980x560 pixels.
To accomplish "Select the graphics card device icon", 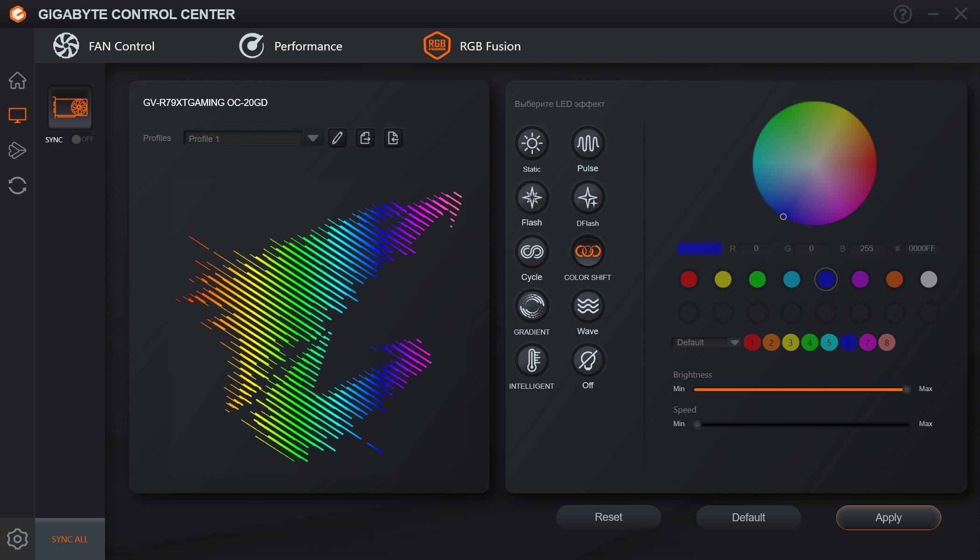I will tap(70, 108).
